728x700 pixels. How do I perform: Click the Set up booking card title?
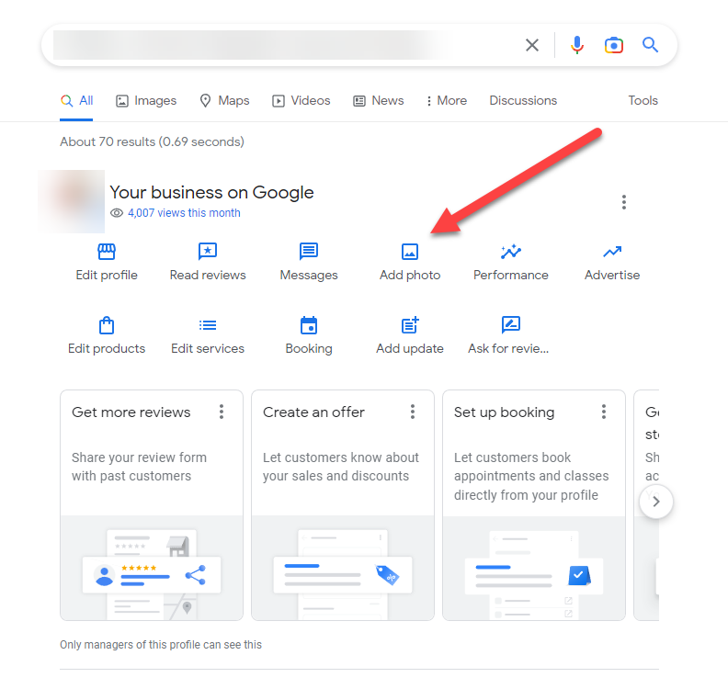point(505,412)
